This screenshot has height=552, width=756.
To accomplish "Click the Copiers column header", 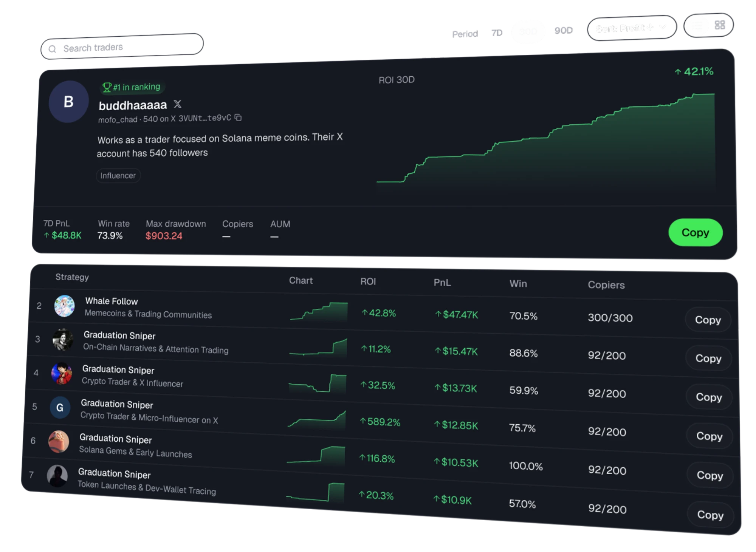I will [x=606, y=285].
